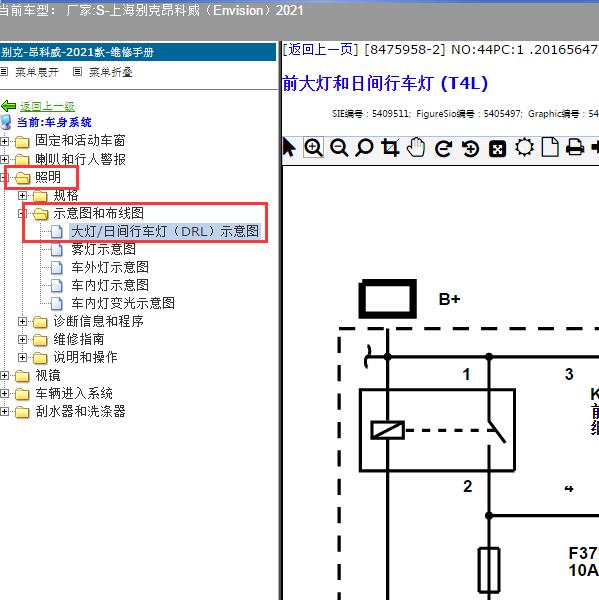Open 大灯/日间行车灯（DRL）示意图 entry
Image resolution: width=599 pixels, height=600 pixels.
pyautogui.click(x=165, y=232)
